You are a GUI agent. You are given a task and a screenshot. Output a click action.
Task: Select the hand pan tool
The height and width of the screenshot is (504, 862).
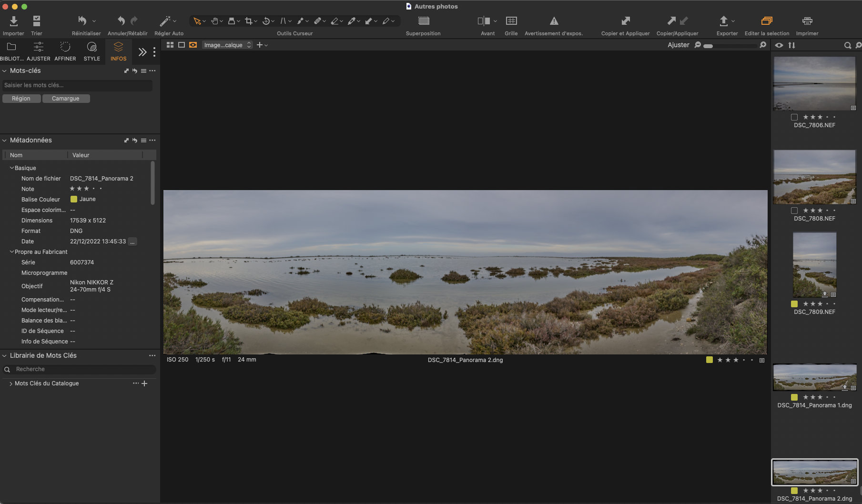[214, 21]
